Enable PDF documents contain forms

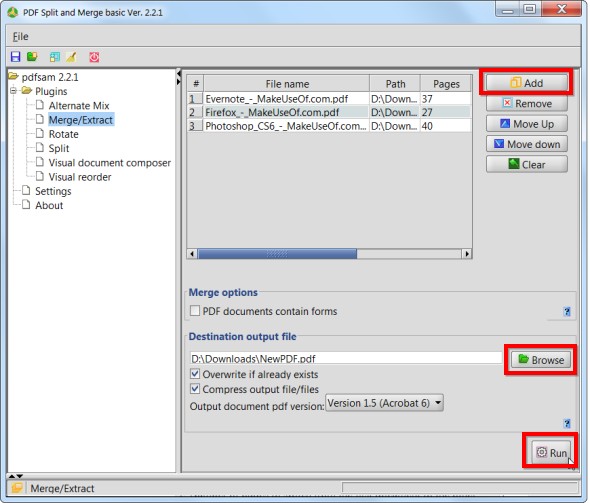coord(195,311)
